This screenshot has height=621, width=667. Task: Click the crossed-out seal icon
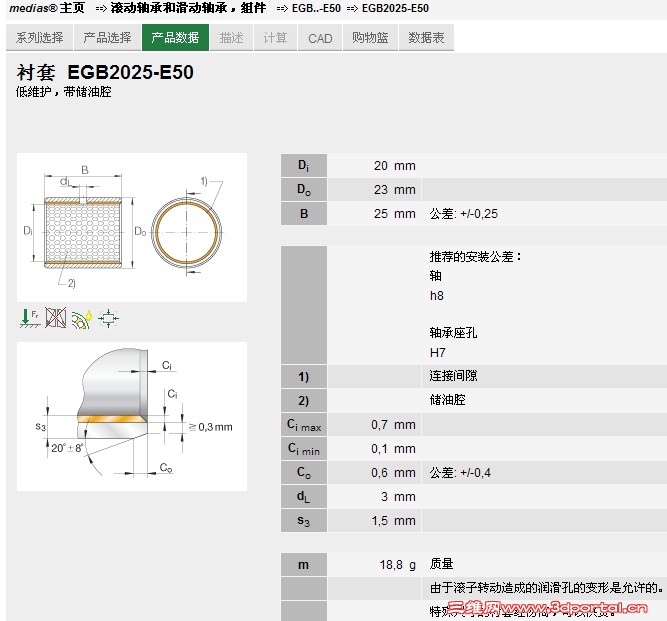pos(56,318)
